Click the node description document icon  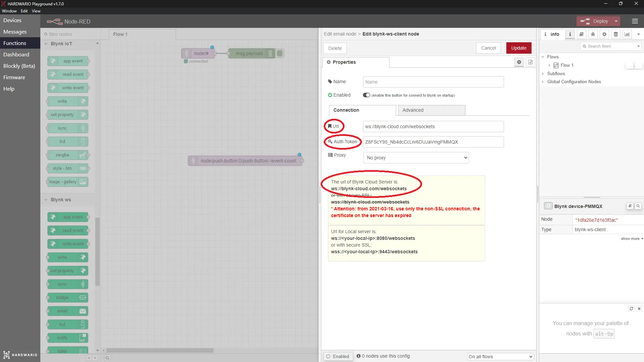click(x=531, y=62)
